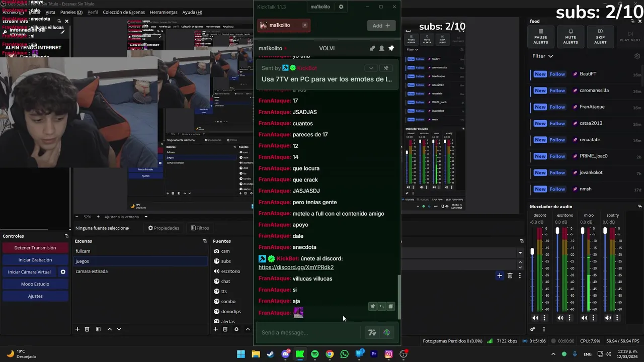Open source properties gear in Fuentes
644x362 pixels.
(x=236, y=329)
